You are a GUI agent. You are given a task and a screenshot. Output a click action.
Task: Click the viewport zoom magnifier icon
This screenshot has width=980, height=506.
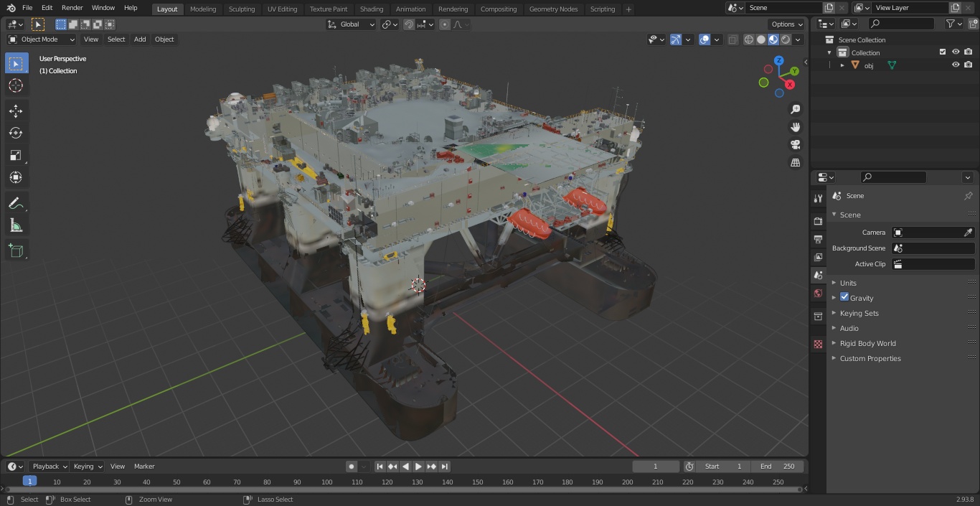click(x=795, y=109)
